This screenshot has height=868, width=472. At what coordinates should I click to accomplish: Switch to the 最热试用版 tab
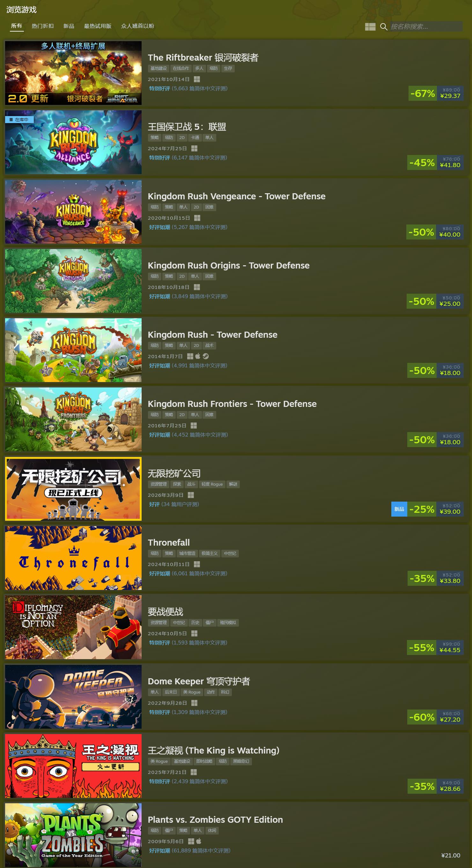[97, 26]
